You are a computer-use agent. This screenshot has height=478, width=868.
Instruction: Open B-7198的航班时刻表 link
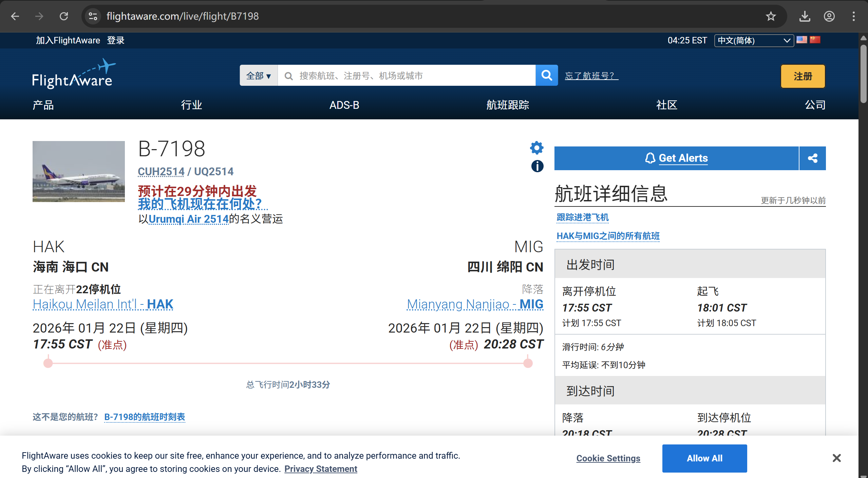click(x=145, y=417)
